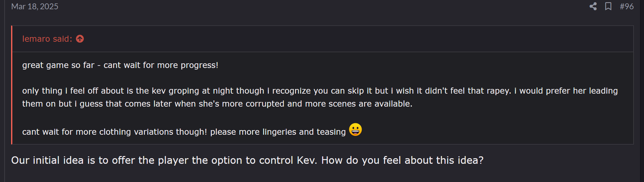Click the word Kev. in the reply
Screen dimensions: 644x182
[307, 160]
